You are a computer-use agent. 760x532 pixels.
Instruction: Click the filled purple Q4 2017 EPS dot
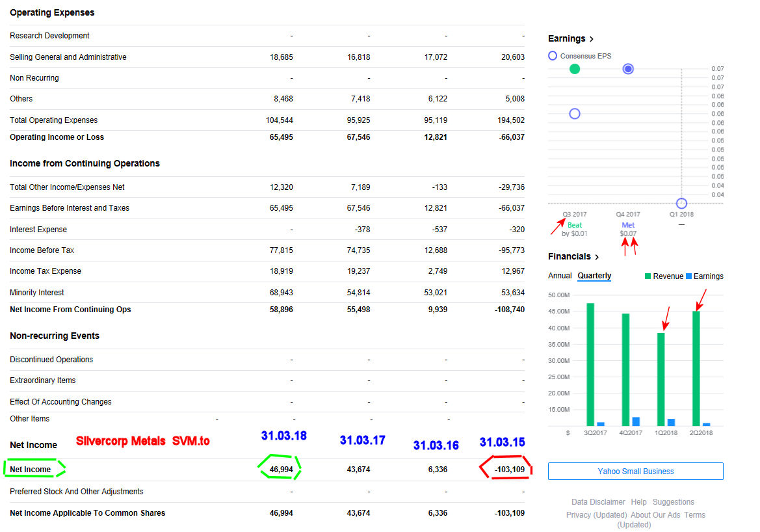tap(628, 69)
